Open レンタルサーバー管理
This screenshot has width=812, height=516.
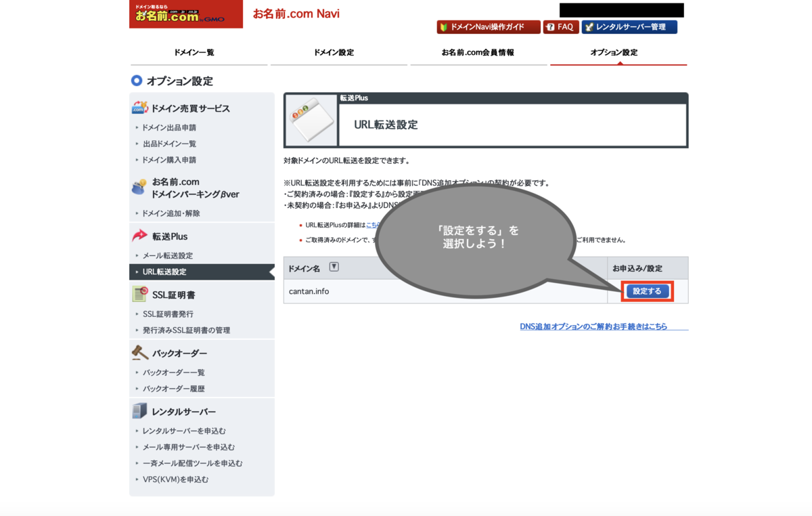point(629,27)
